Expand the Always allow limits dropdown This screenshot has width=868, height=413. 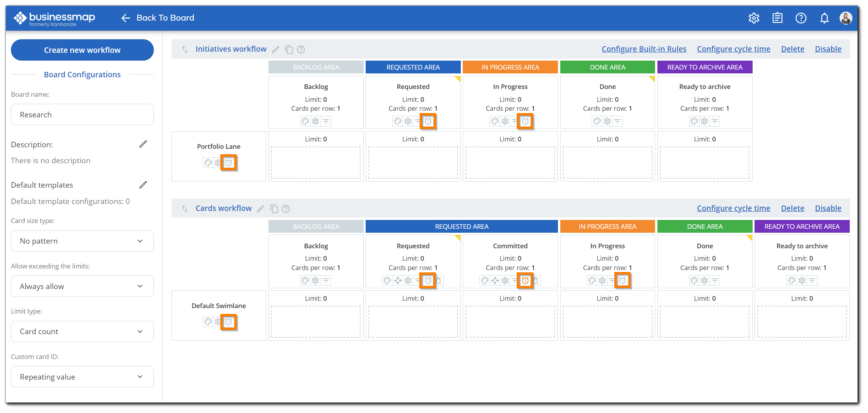tap(82, 286)
